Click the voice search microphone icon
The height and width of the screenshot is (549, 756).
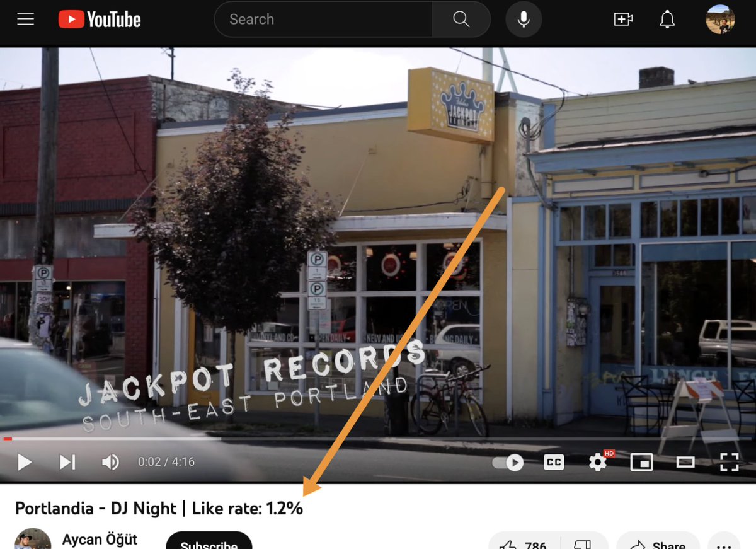tap(523, 19)
